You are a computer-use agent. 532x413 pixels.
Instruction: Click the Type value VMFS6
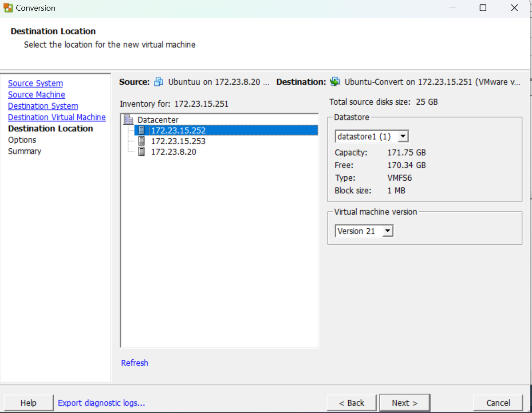tap(399, 178)
